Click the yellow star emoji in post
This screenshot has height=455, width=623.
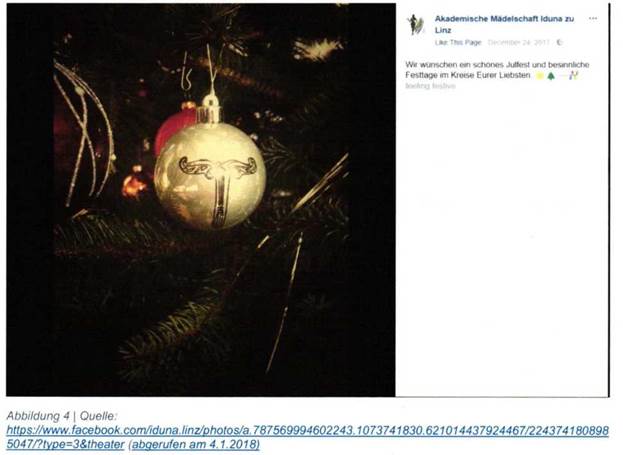pos(540,76)
